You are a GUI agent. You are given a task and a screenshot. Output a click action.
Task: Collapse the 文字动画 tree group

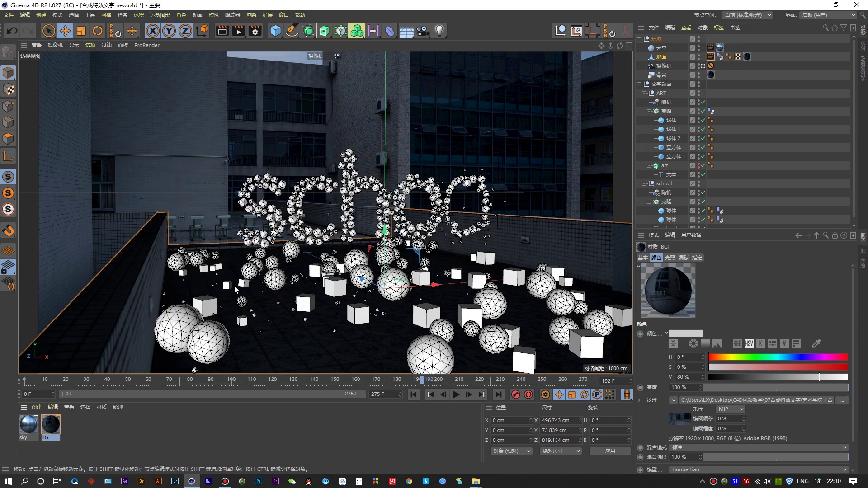[639, 84]
